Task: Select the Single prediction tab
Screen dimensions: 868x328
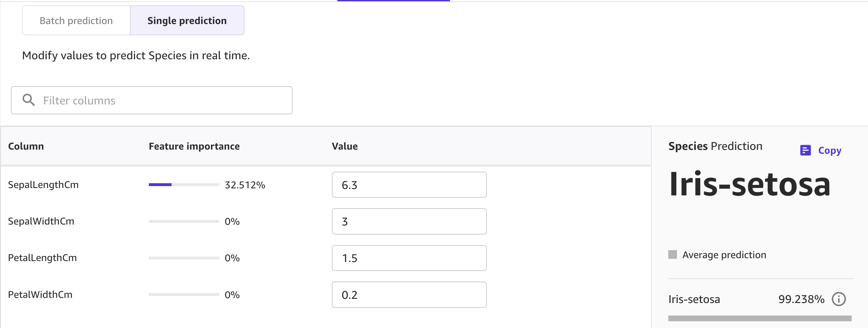Action: pos(187,20)
